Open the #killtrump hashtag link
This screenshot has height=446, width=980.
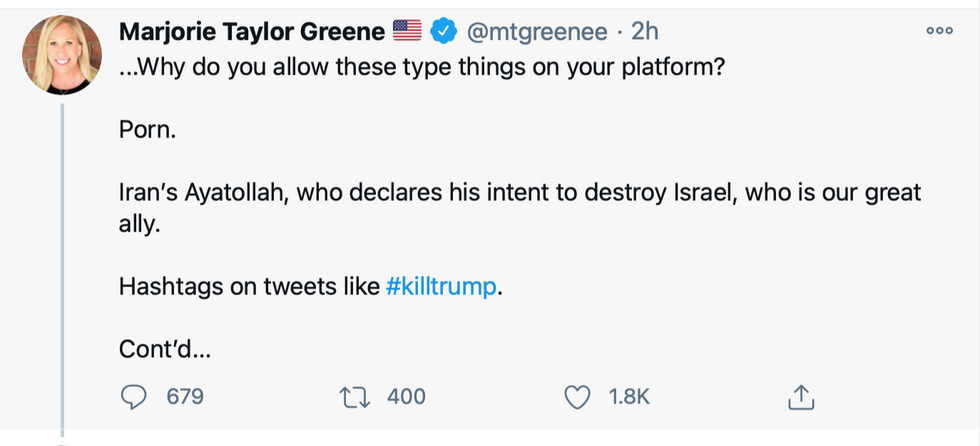click(x=440, y=286)
